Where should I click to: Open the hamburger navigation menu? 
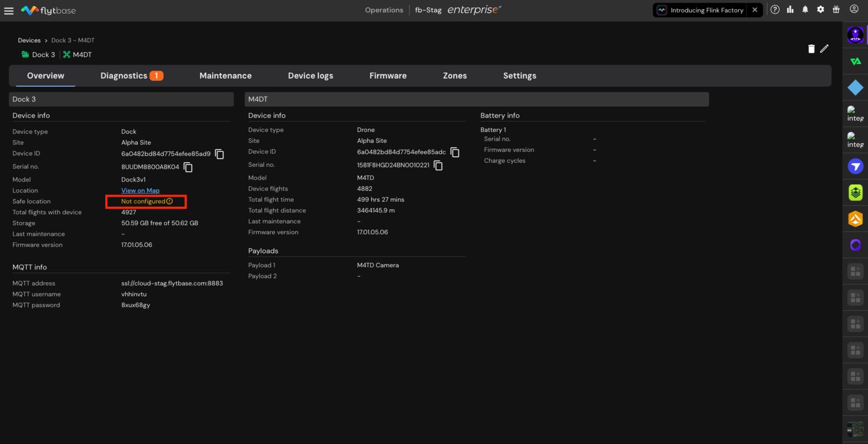point(9,11)
